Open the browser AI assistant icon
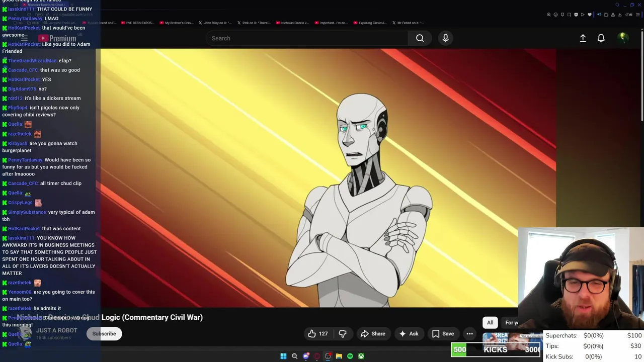644x362 pixels. click(x=629, y=15)
